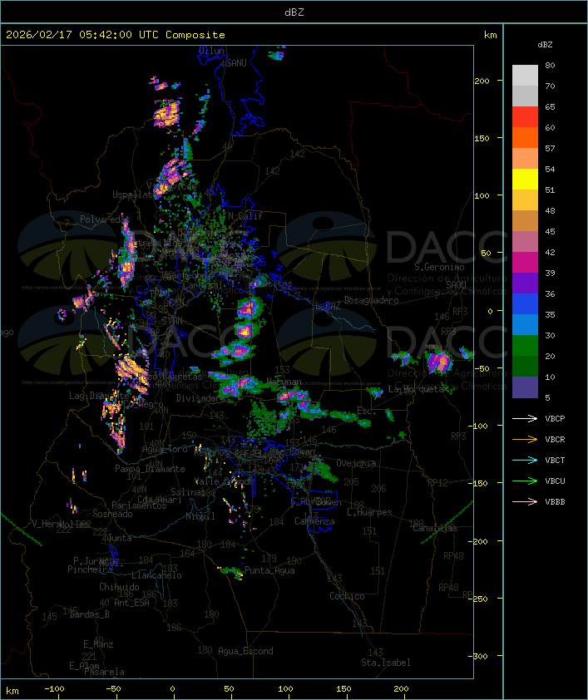
Task: Pick the dark green 10-20 dBZ swatch
Action: [525, 366]
